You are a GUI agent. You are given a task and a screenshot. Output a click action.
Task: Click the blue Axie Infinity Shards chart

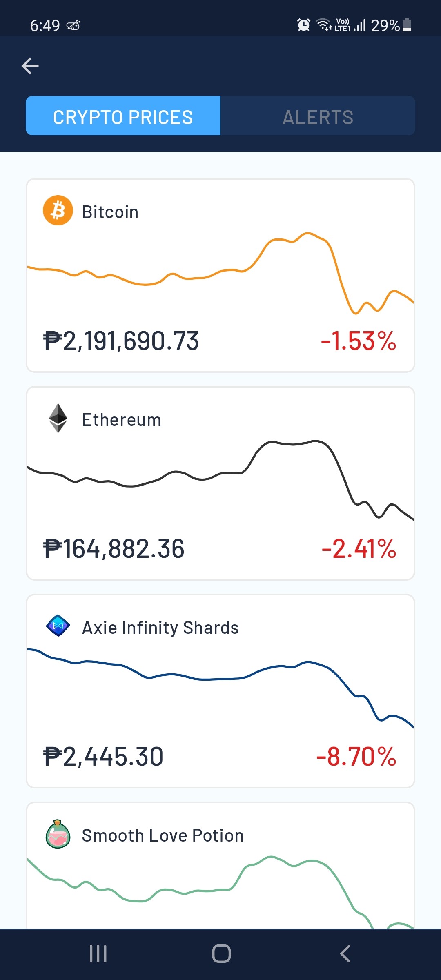tap(220, 688)
